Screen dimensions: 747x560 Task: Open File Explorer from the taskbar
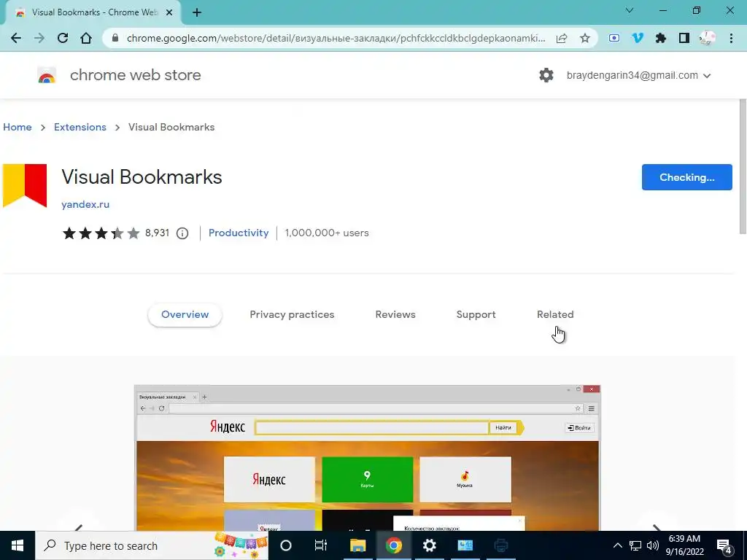pos(357,545)
